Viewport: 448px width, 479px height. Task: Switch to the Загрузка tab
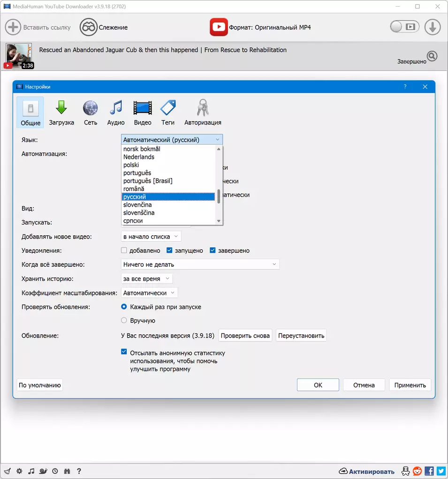(x=61, y=112)
